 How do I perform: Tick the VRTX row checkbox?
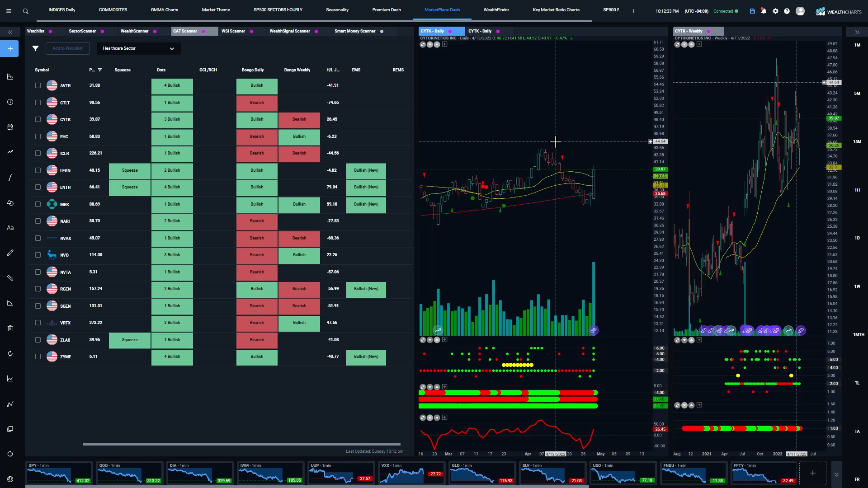click(38, 323)
